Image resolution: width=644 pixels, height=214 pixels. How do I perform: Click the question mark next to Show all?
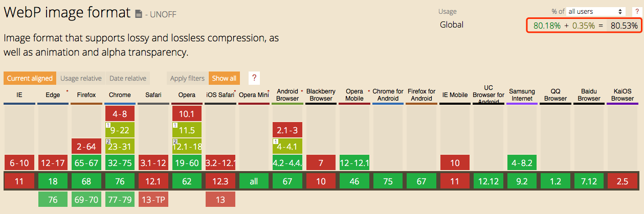tap(254, 78)
